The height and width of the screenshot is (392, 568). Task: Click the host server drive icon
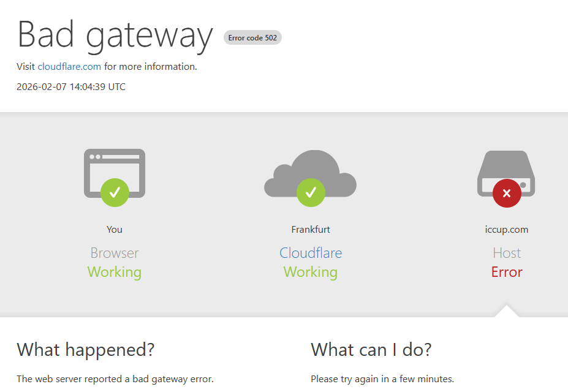506,174
